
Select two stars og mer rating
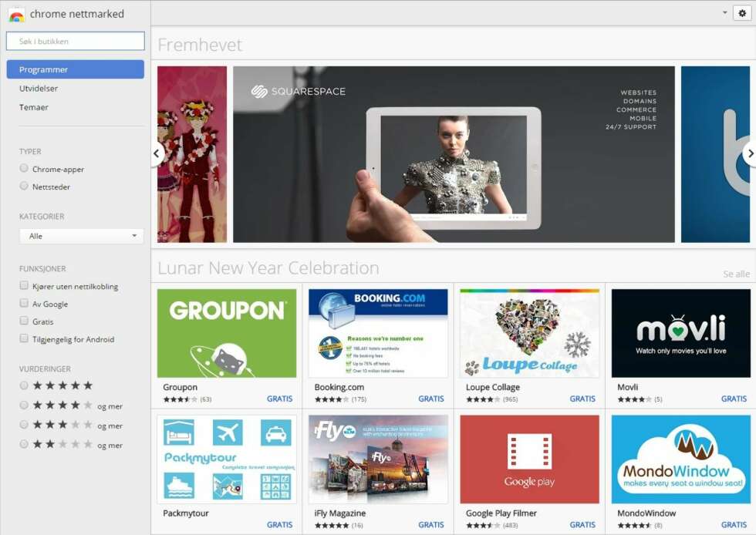pyautogui.click(x=24, y=444)
